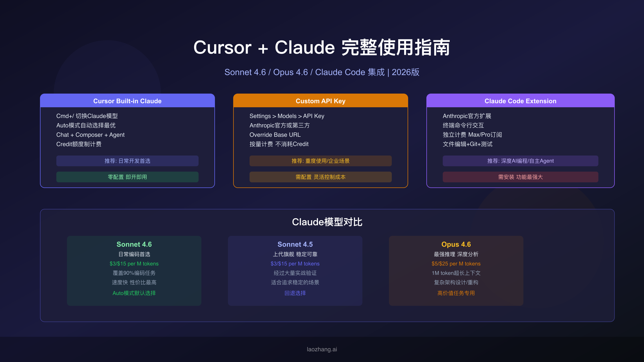Click the 需安装 功能最强大 red badge

520,177
